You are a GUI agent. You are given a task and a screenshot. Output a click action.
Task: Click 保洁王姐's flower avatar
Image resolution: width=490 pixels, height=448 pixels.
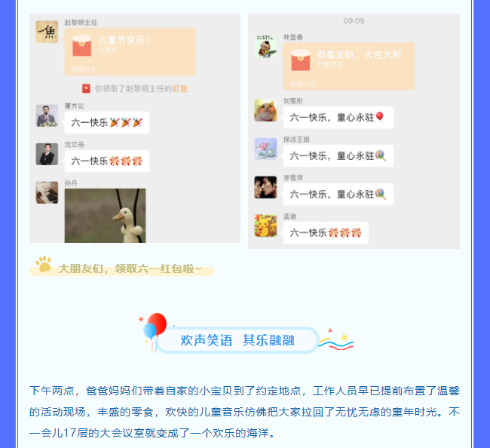[x=265, y=149]
